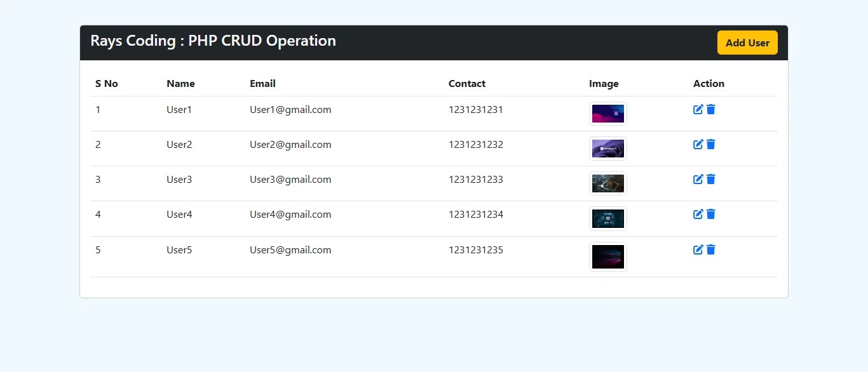This screenshot has height=372, width=868.
Task: Click the S No column header
Action: click(x=107, y=83)
